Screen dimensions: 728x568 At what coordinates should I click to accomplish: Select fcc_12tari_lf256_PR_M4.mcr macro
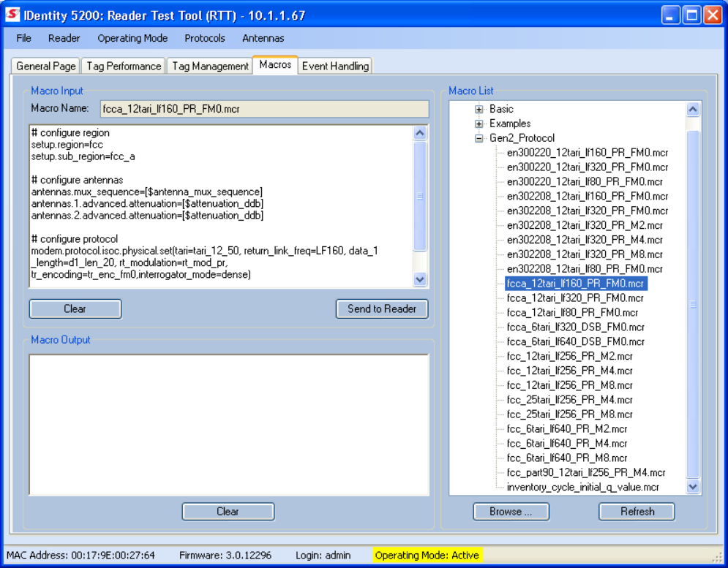click(x=570, y=371)
